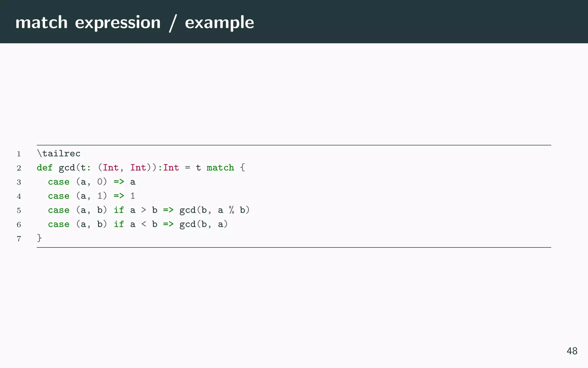
Task: Click the slide title 'match expression / example'
Action: tap(134, 22)
